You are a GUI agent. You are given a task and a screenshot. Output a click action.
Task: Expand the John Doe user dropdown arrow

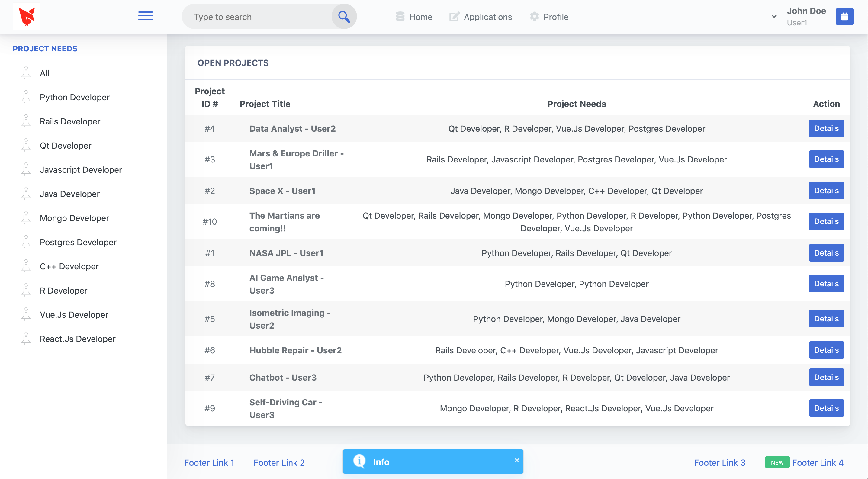click(774, 17)
